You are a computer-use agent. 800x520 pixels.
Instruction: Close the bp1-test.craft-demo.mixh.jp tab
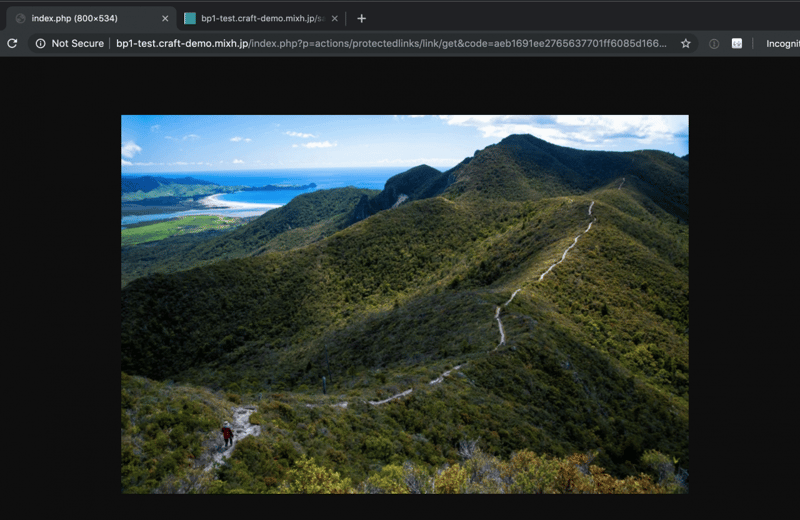pos(335,18)
